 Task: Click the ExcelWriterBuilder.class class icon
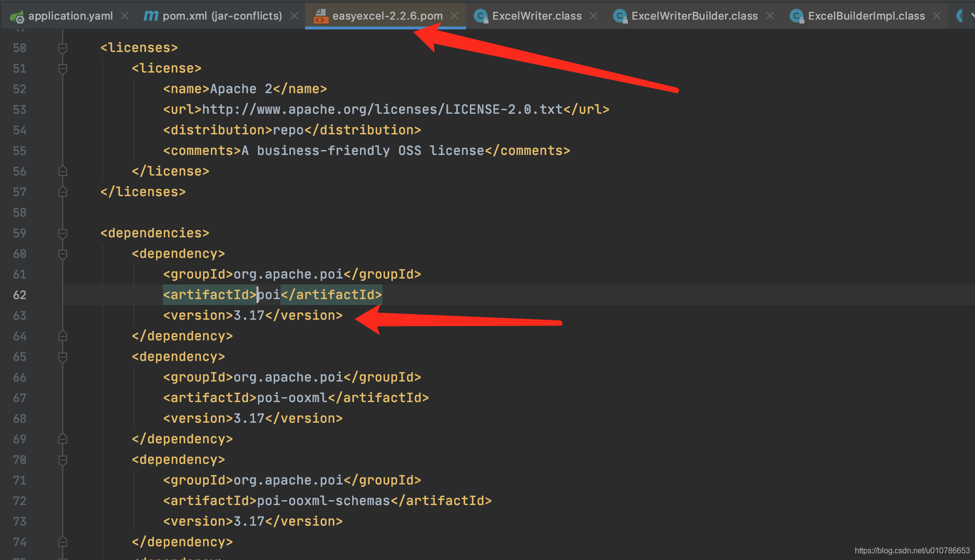click(620, 16)
